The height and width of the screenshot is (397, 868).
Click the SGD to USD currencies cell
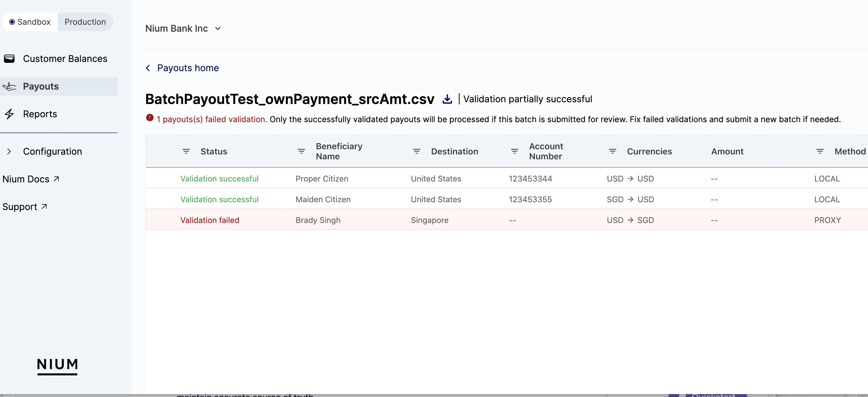coord(630,200)
